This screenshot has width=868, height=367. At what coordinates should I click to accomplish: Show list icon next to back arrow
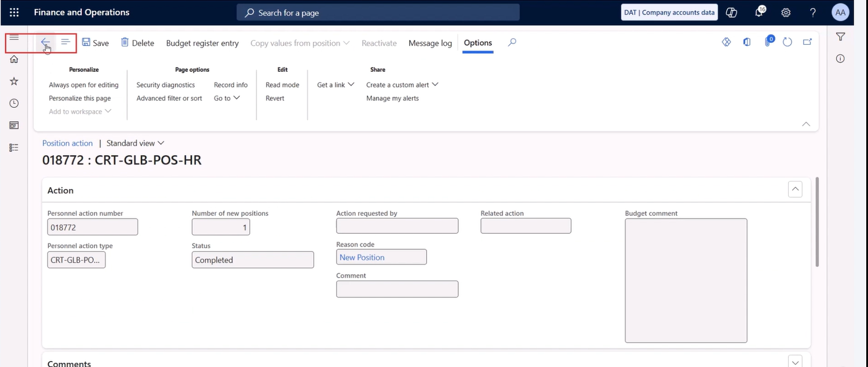point(65,42)
